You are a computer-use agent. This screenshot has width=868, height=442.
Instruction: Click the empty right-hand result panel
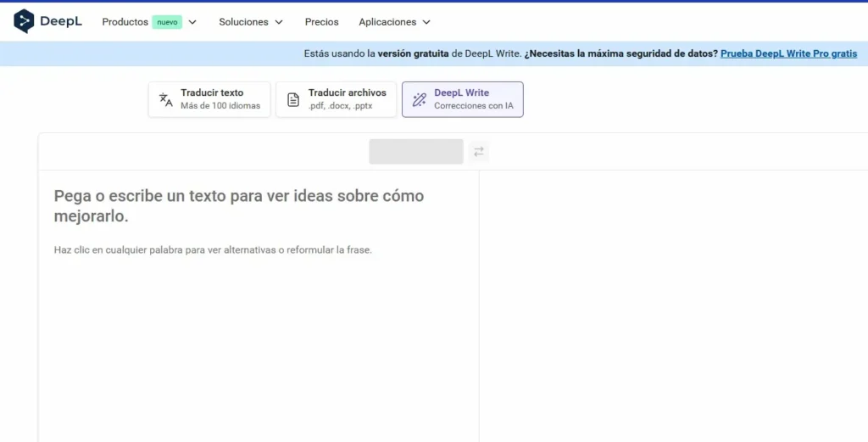click(x=674, y=305)
